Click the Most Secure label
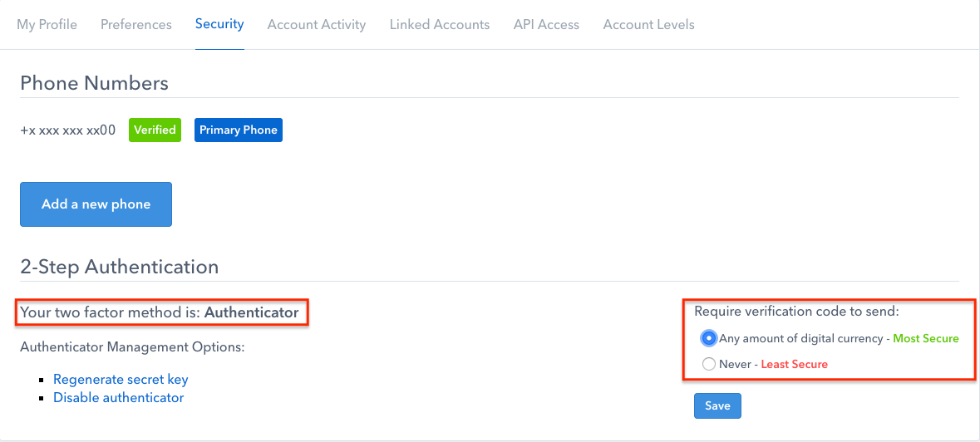Screen dimensions: 980x442 point(926,338)
